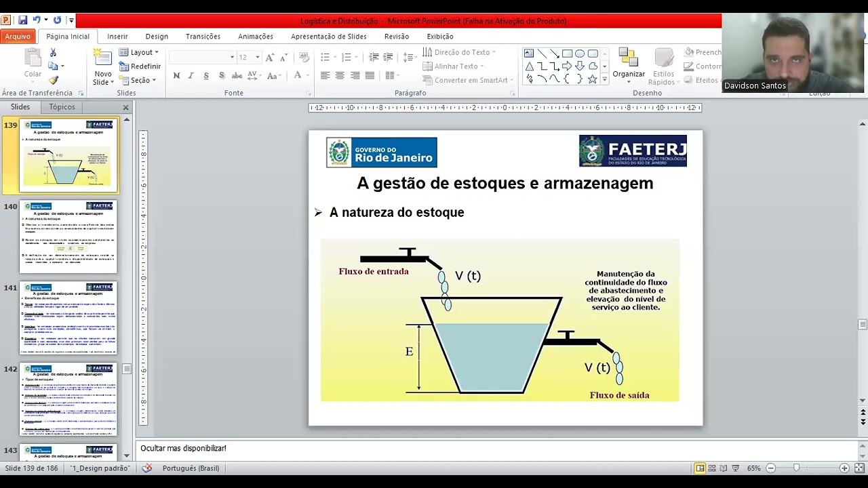The image size is (868, 488).
Task: Open Estilos Rápidos dropdown
Action: pos(663,66)
